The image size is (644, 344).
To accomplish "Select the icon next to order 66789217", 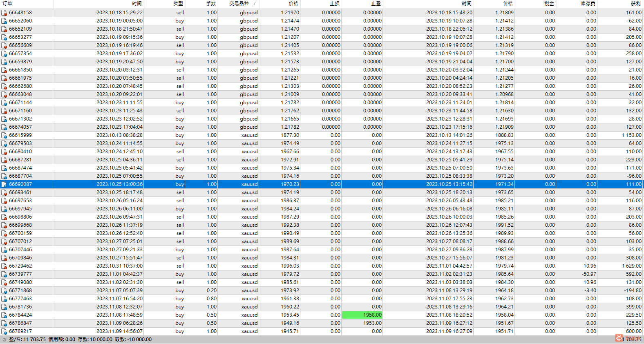I will point(4,331).
